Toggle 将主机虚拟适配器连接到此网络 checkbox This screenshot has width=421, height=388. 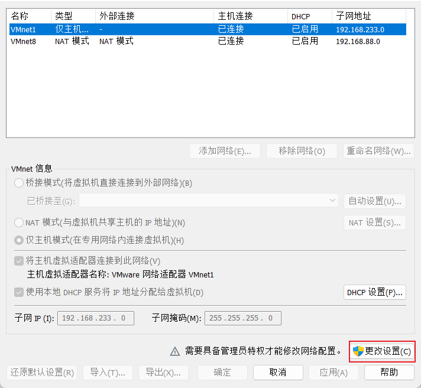(19, 261)
